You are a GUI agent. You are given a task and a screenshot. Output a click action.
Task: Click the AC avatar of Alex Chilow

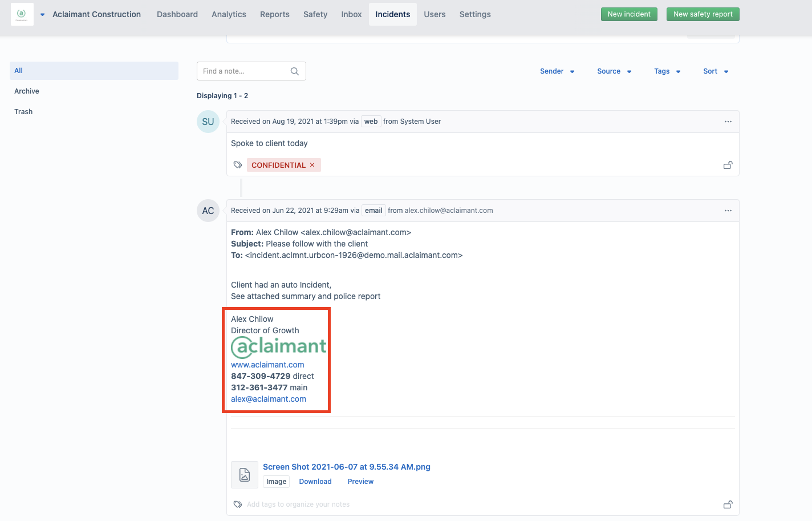tap(208, 211)
